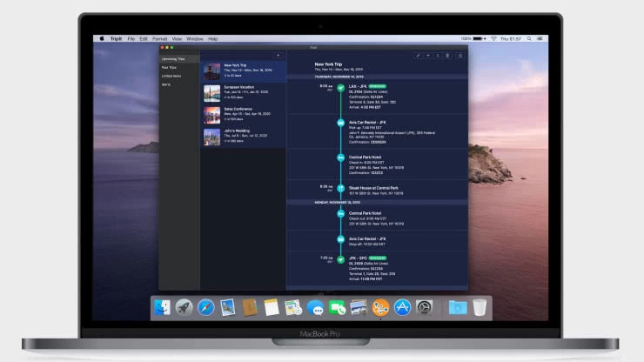Click the LAX - JFK flight timeline icon
Viewport: 644px width, 362px height.
point(341,87)
